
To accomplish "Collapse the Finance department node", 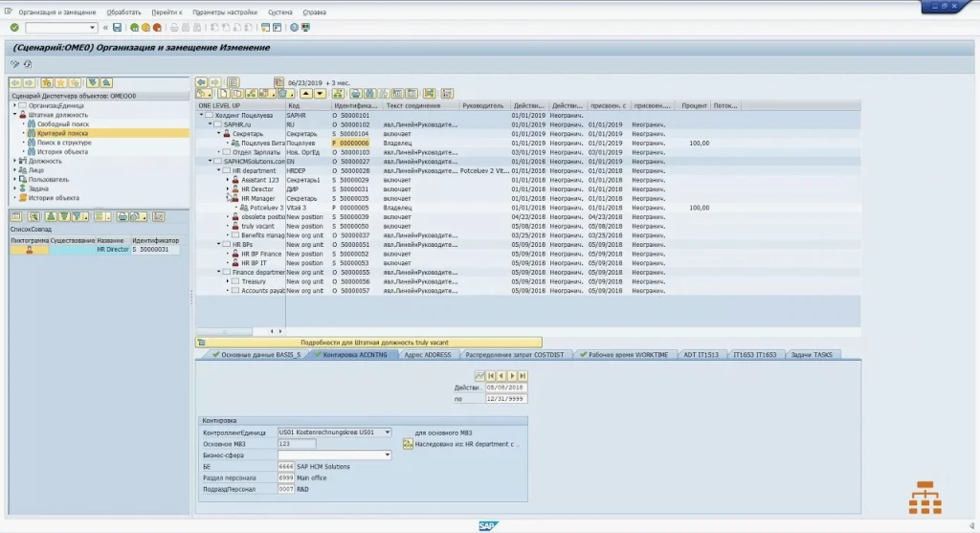I will tap(219, 273).
